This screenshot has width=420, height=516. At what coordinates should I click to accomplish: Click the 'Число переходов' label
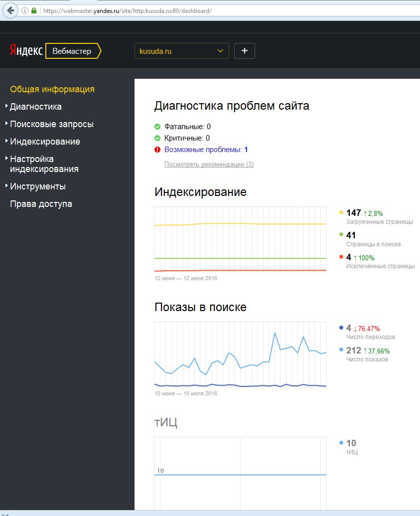pos(371,337)
